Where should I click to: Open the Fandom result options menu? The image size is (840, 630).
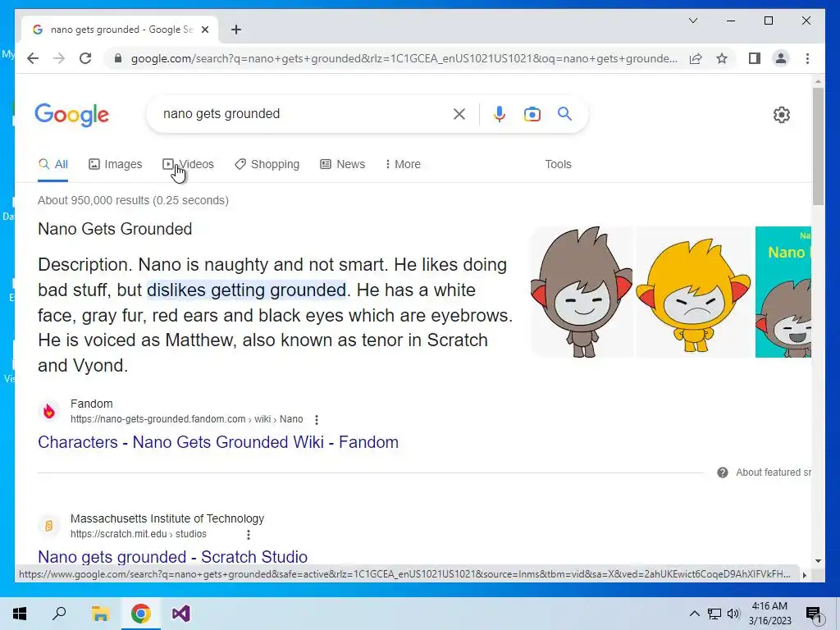pyautogui.click(x=316, y=419)
